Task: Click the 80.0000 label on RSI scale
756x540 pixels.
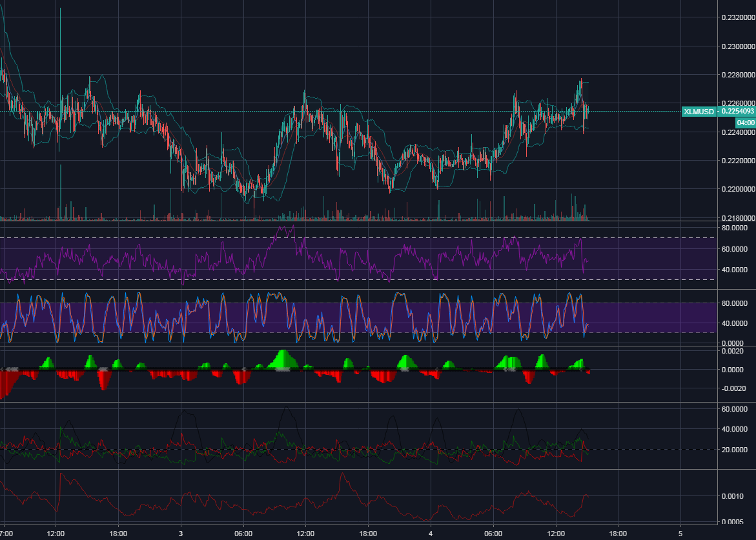Action: (x=734, y=228)
